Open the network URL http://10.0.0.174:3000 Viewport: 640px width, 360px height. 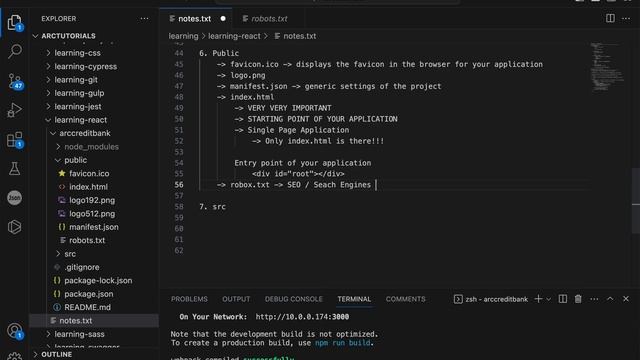(x=302, y=317)
